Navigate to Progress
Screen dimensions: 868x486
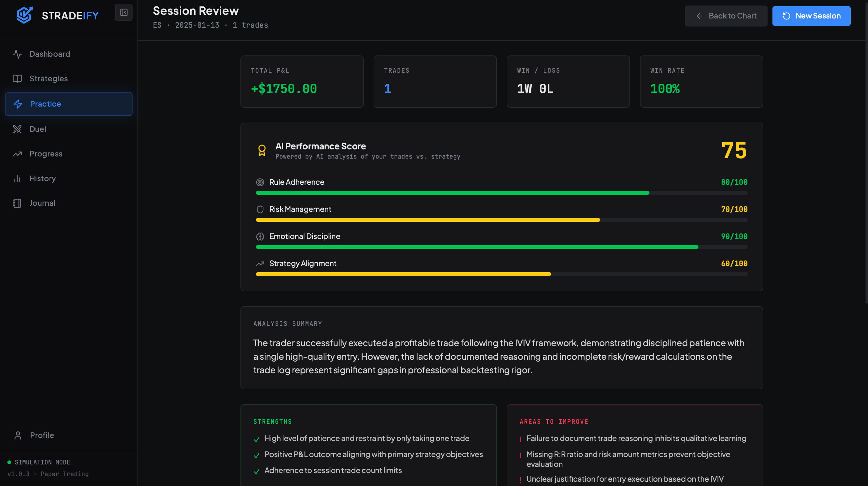click(x=69, y=154)
